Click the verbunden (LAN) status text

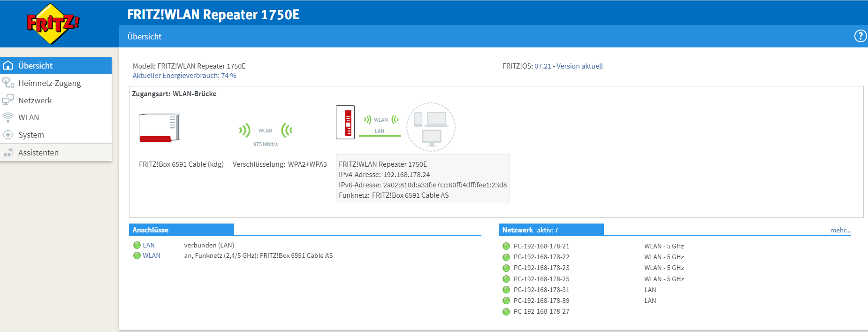click(x=209, y=245)
